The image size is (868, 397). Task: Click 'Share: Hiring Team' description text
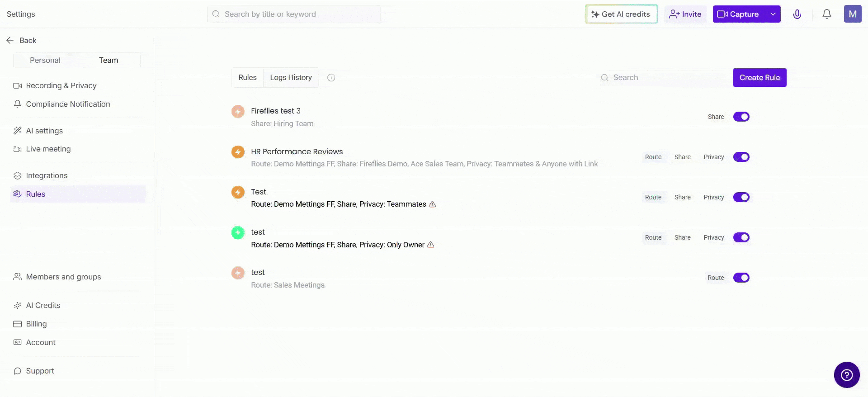[282, 123]
